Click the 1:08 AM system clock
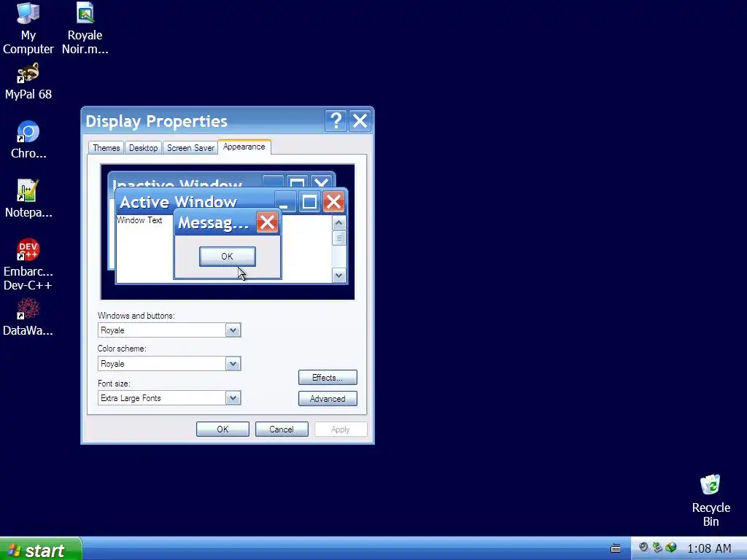 (x=709, y=548)
